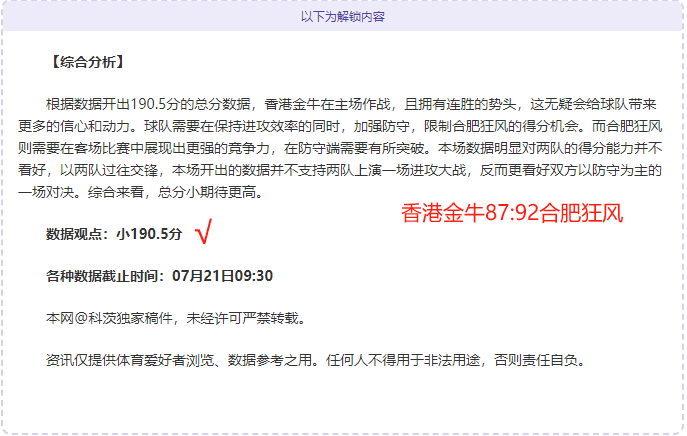Click the red score text '香港金牛87:92合肥狂风'
This screenshot has height=436, width=687.
pos(512,213)
